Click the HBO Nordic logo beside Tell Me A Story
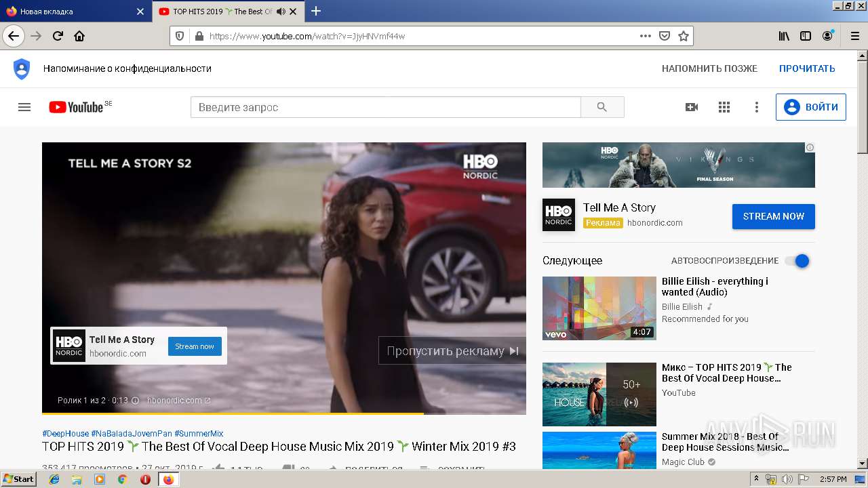 pos(559,215)
